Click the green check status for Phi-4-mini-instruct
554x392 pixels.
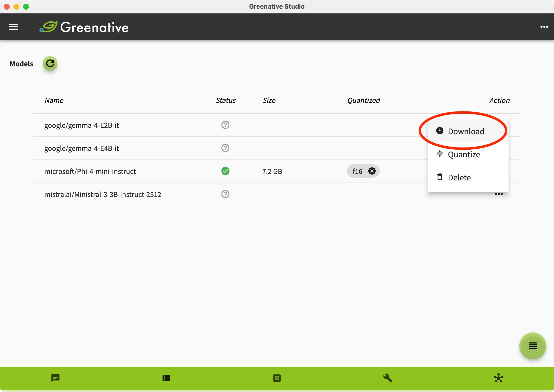click(x=225, y=171)
